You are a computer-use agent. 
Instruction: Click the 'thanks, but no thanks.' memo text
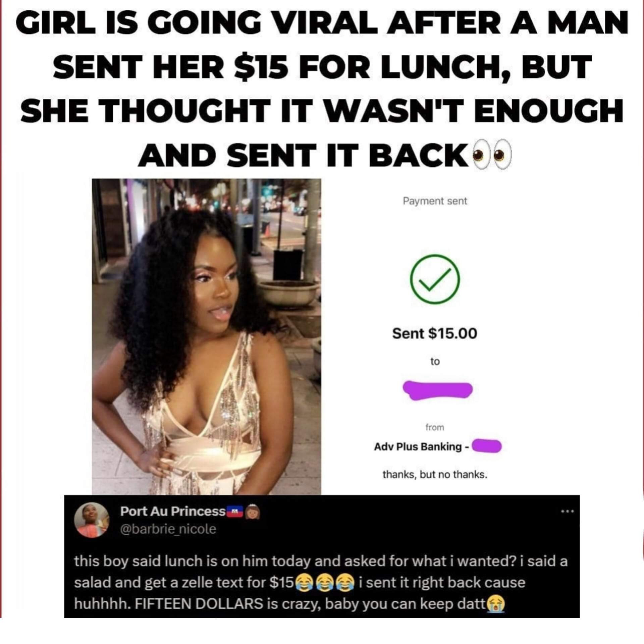point(435,475)
